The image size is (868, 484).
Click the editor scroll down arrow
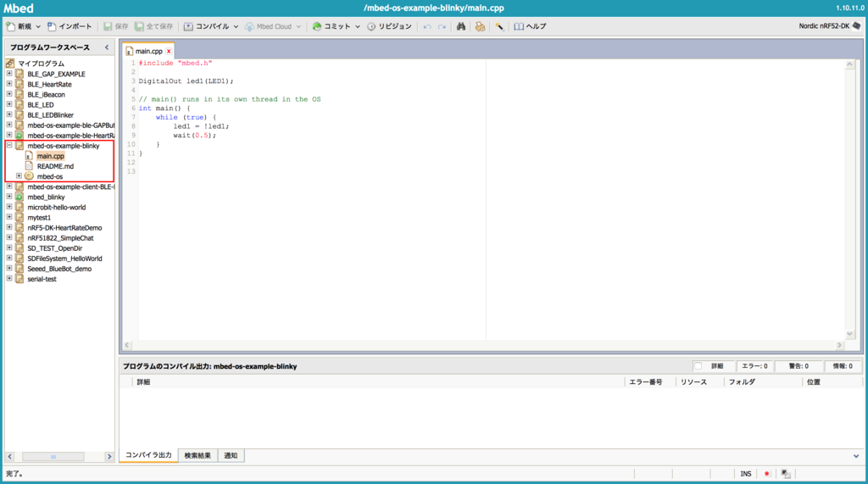click(849, 334)
